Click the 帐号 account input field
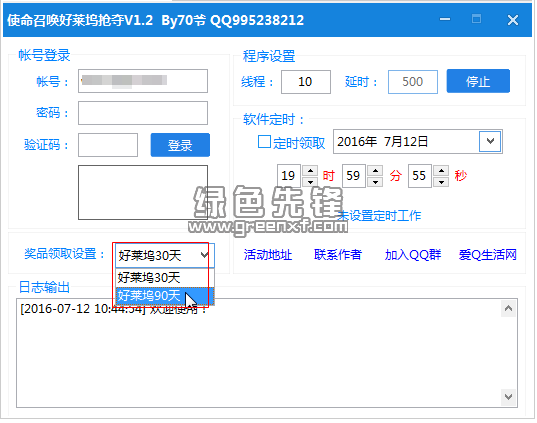This screenshot has width=537, height=423. (143, 81)
